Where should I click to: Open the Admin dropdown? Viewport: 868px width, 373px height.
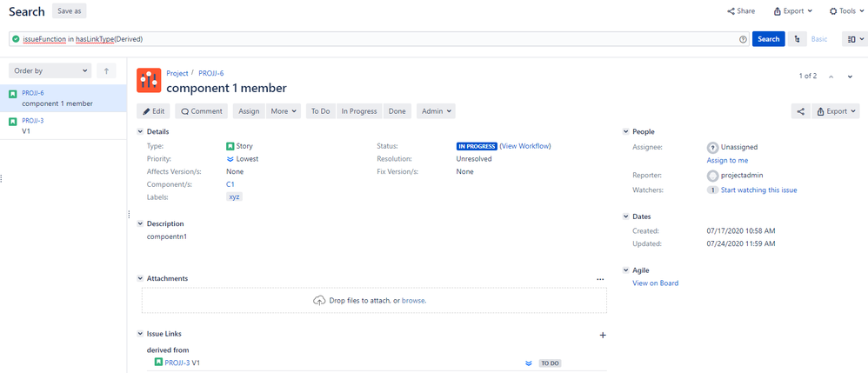tap(437, 111)
